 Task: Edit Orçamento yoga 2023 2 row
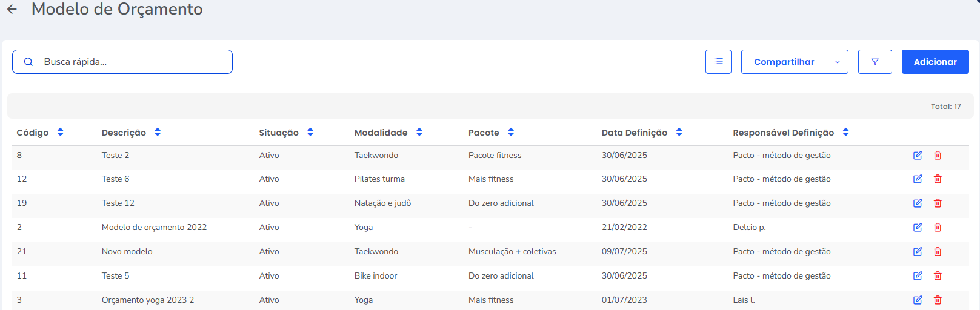(918, 300)
